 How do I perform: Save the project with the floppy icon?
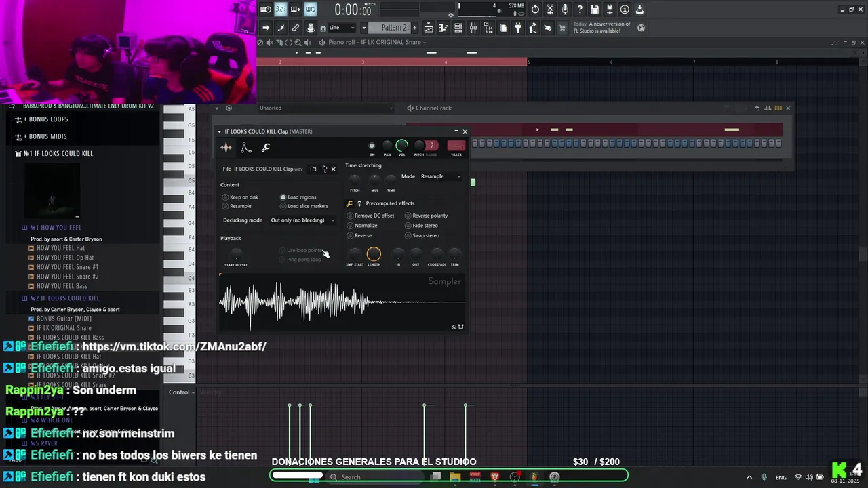[x=595, y=9]
